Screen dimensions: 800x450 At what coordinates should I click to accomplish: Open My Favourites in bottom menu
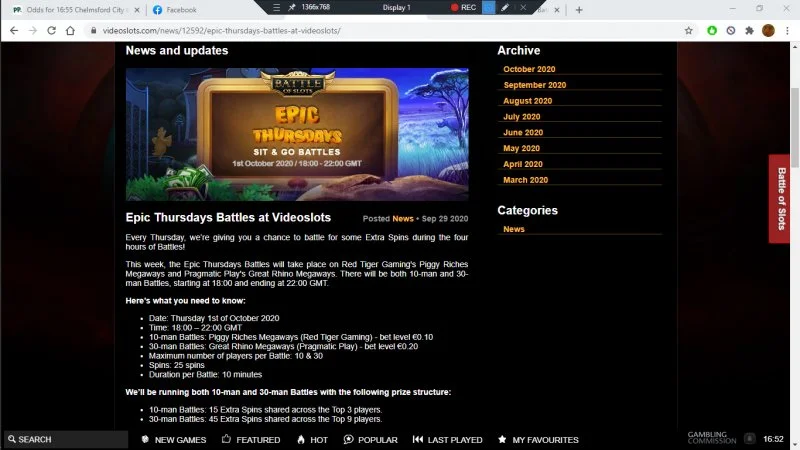(x=538, y=439)
